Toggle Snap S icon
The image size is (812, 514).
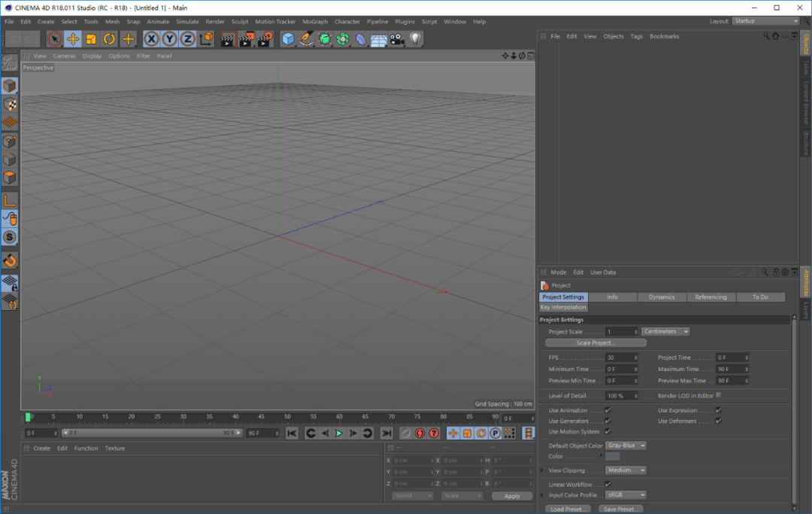[9, 237]
